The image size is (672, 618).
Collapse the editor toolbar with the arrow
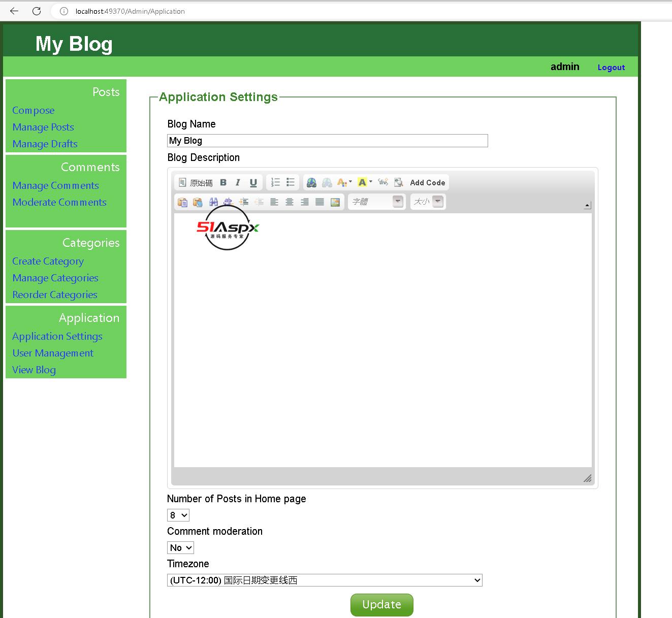click(x=587, y=205)
